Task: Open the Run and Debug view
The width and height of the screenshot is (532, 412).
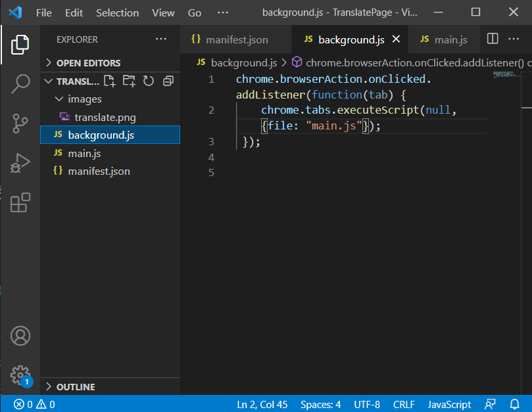Action: point(20,163)
